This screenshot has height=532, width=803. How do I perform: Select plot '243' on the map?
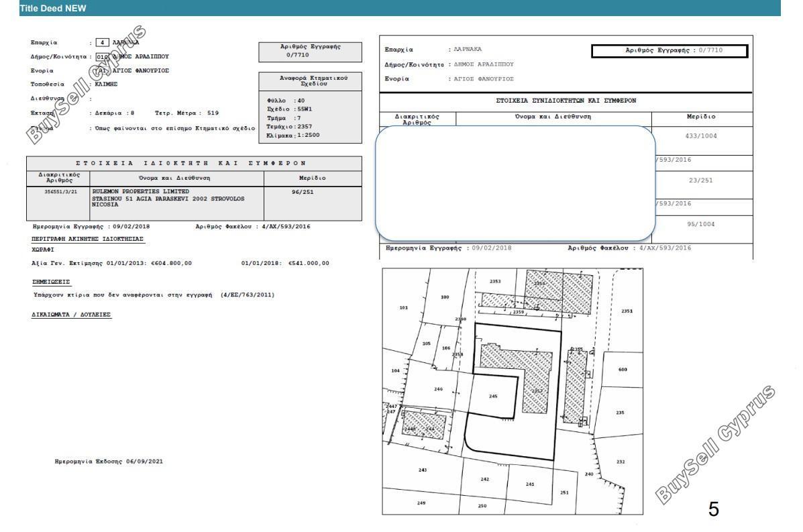[422, 470]
